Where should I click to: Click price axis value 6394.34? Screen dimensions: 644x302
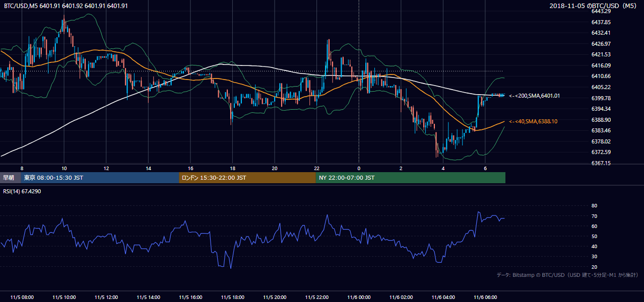point(601,109)
